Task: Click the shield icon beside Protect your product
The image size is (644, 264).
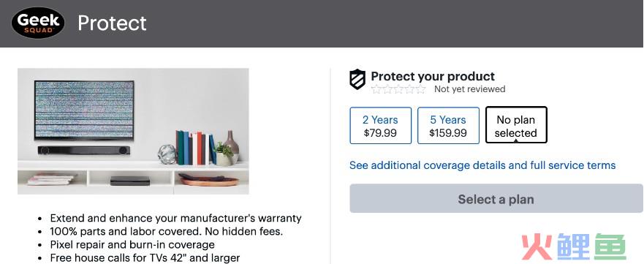Action: tap(357, 79)
